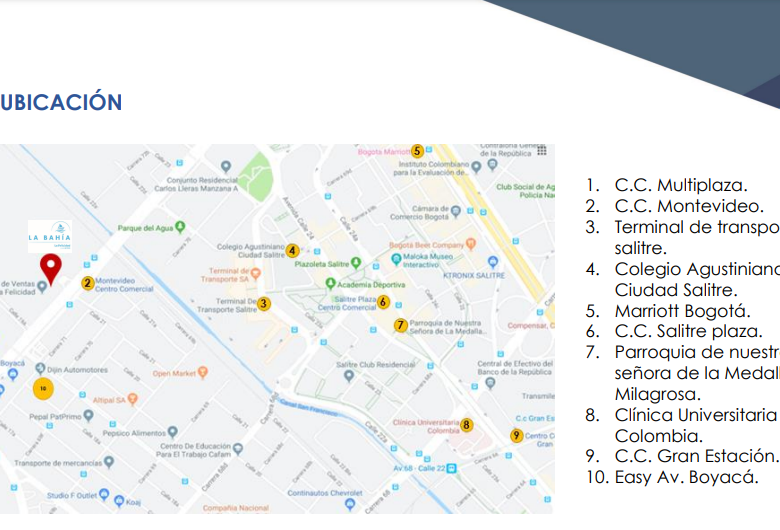Select the large yellow marker number 10

pos(43,389)
